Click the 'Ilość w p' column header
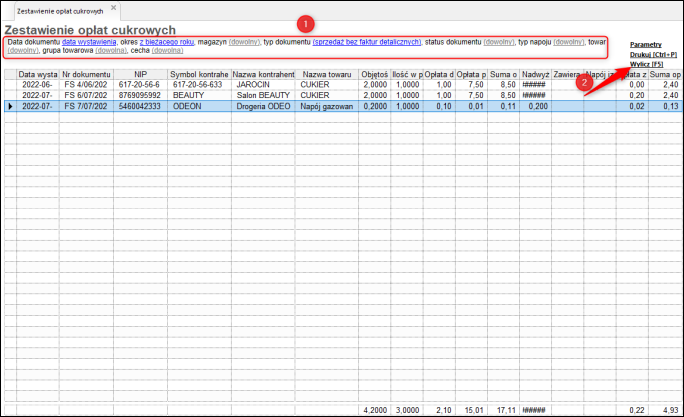The width and height of the screenshot is (684, 417). (x=407, y=74)
